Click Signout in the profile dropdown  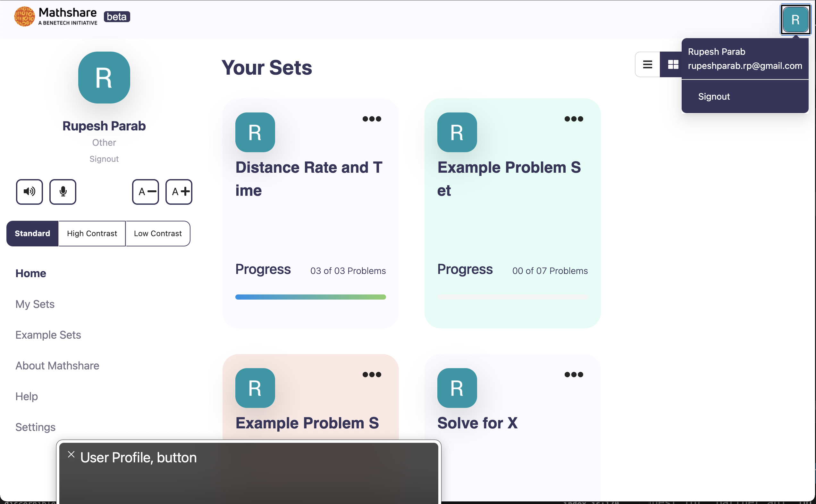714,96
